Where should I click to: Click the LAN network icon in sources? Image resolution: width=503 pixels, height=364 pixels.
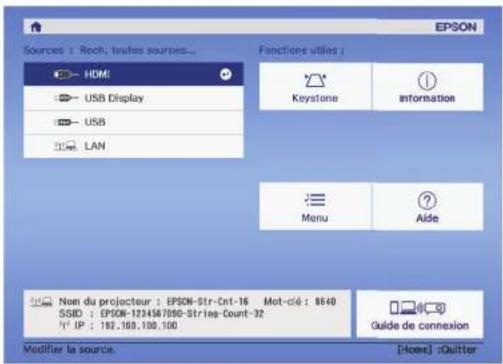click(65, 146)
